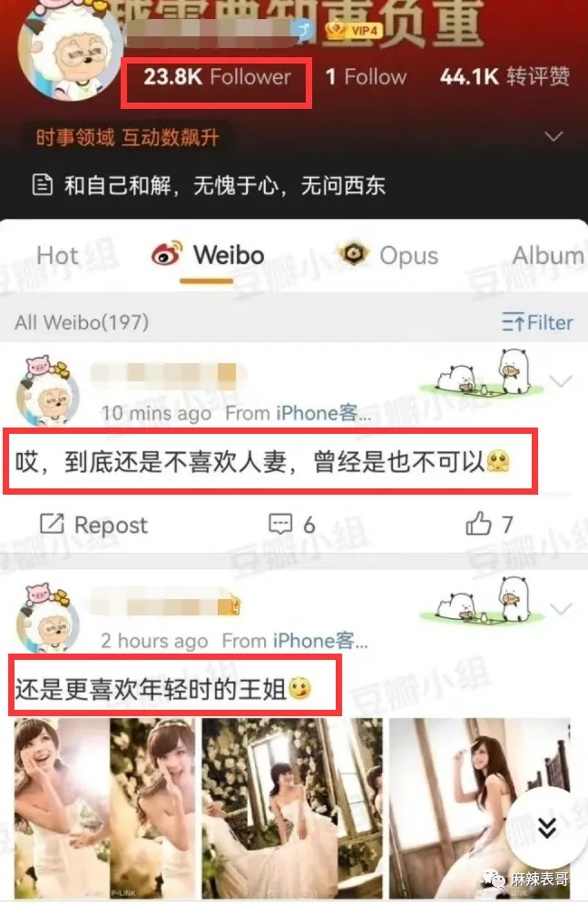This screenshot has width=588, height=905.
Task: Expand the profile info chevron
Action: click(554, 137)
